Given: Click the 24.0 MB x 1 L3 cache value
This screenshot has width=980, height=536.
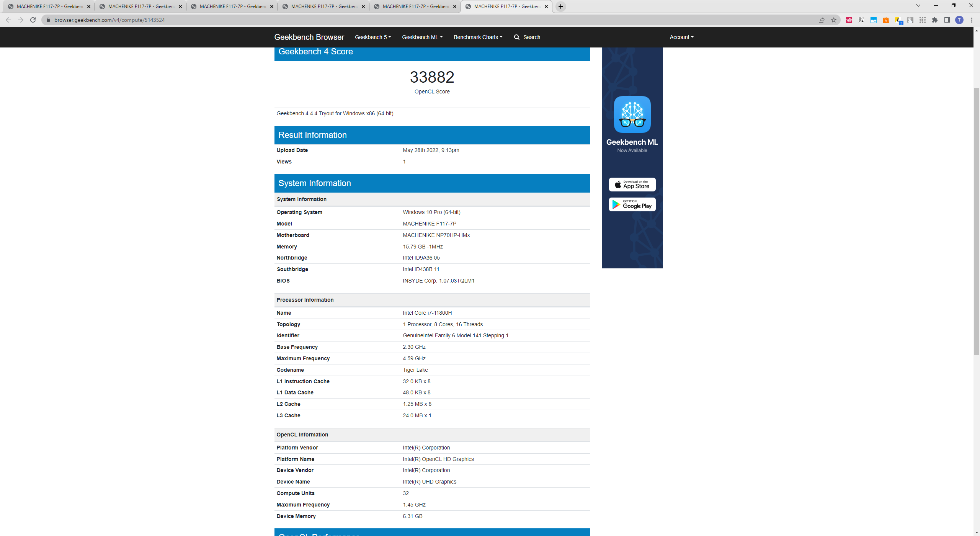Looking at the screenshot, I should 417,415.
